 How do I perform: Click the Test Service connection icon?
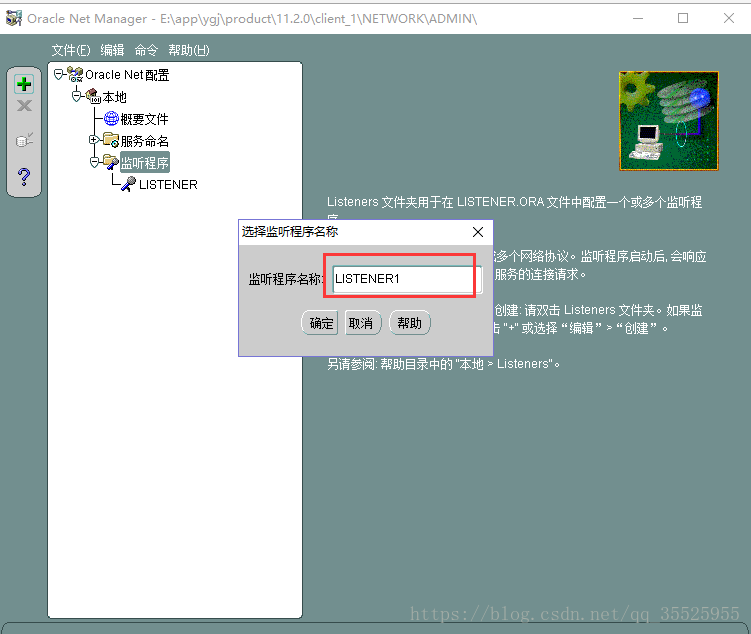[24, 140]
